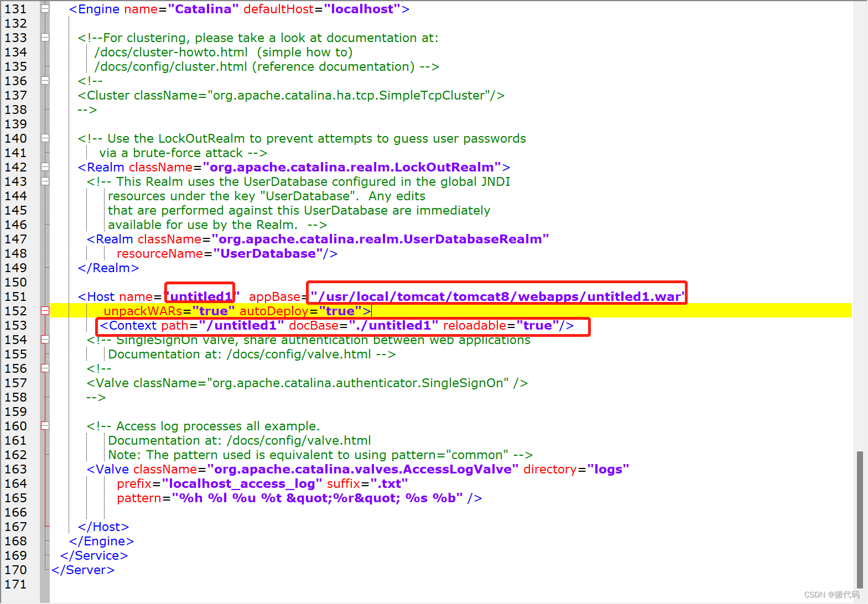Click the suffix ".txt" value
This screenshot has height=604, width=868.
click(389, 483)
